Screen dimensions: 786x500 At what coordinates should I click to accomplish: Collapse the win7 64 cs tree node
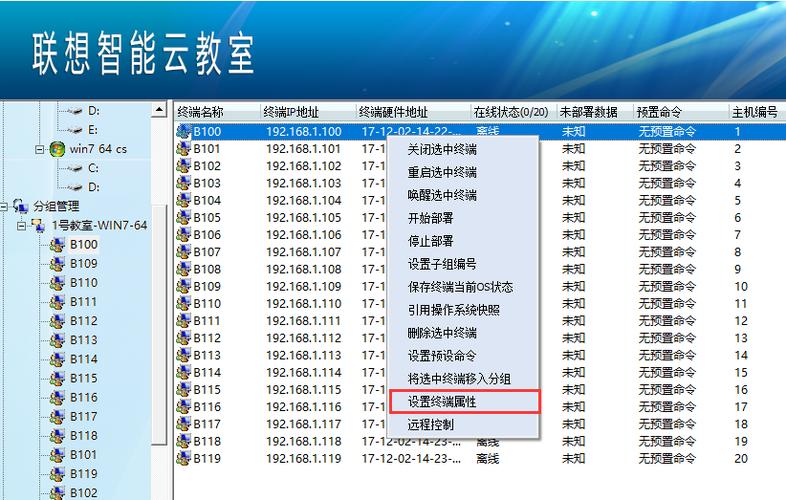(x=40, y=149)
